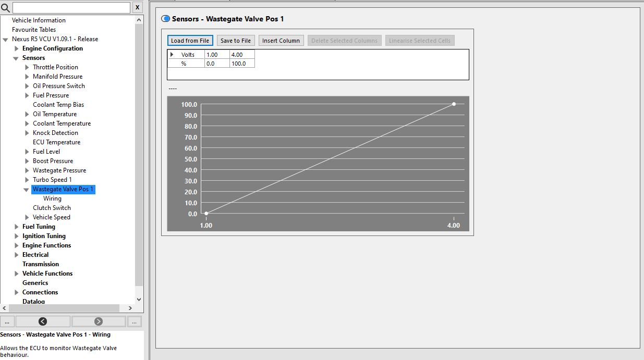Go forward with the right arrow button

[99, 321]
